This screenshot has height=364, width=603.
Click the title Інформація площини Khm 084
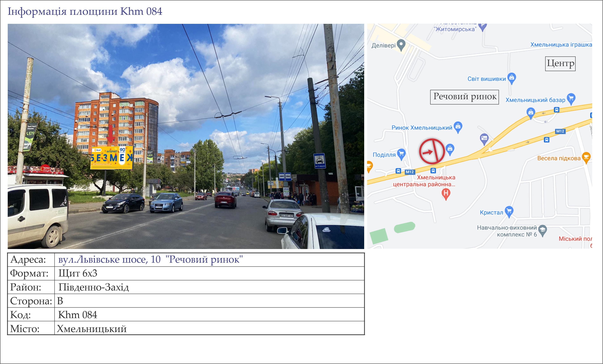click(x=85, y=11)
